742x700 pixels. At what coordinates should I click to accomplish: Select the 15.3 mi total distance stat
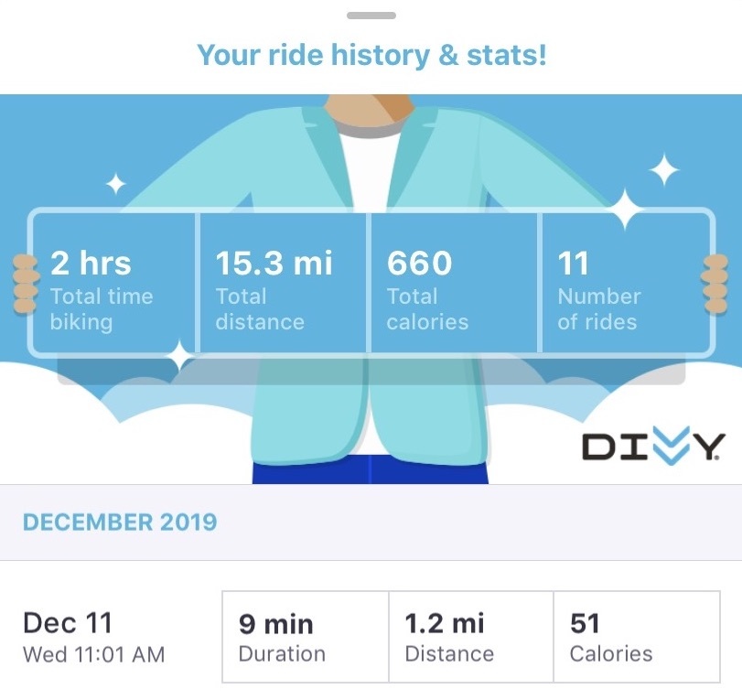point(283,282)
